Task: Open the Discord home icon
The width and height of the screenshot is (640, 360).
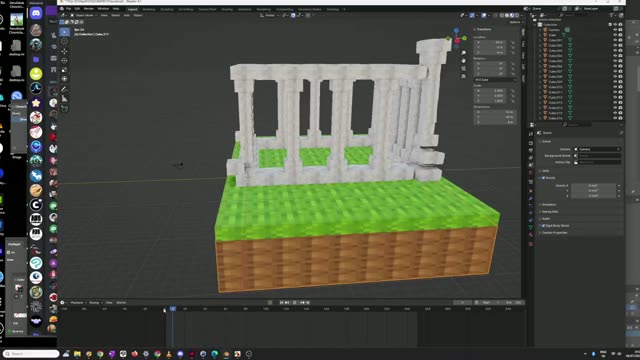Action: click(36, 13)
